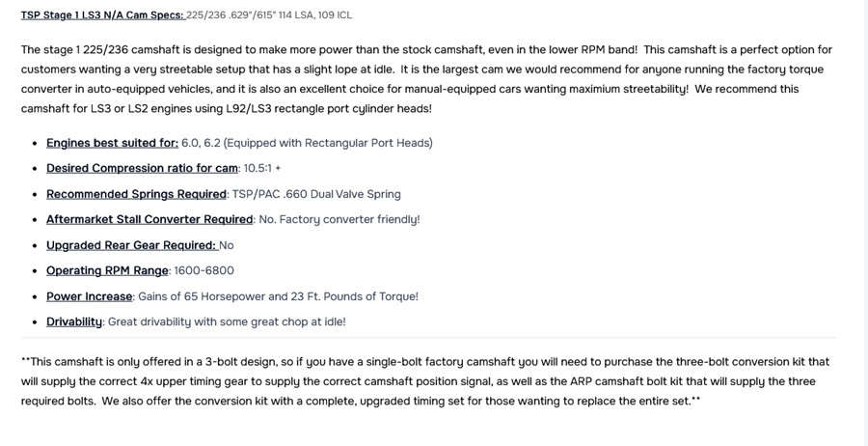This screenshot has width=868, height=446.
Task: Click Recommended Springs Required label
Action: [x=136, y=194]
